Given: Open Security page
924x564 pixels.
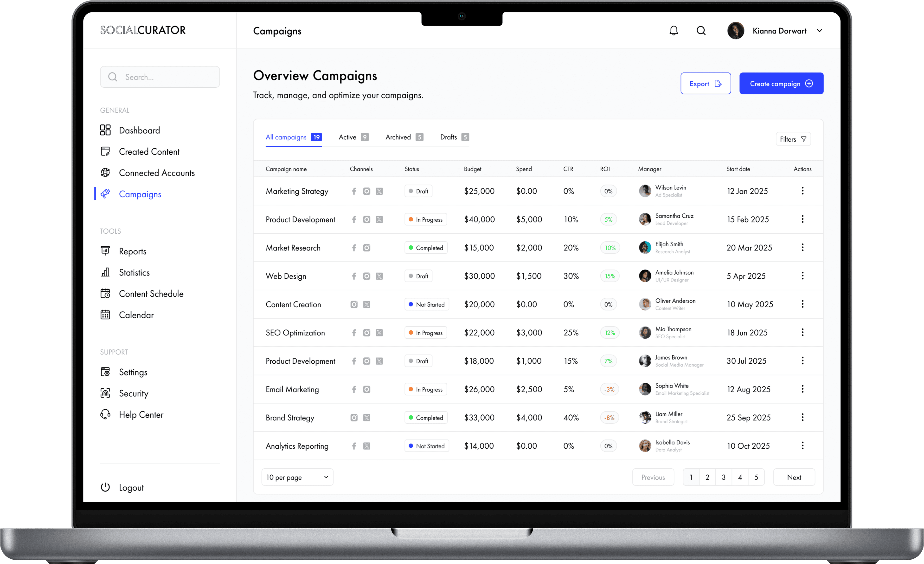Looking at the screenshot, I should click(x=124, y=393).
